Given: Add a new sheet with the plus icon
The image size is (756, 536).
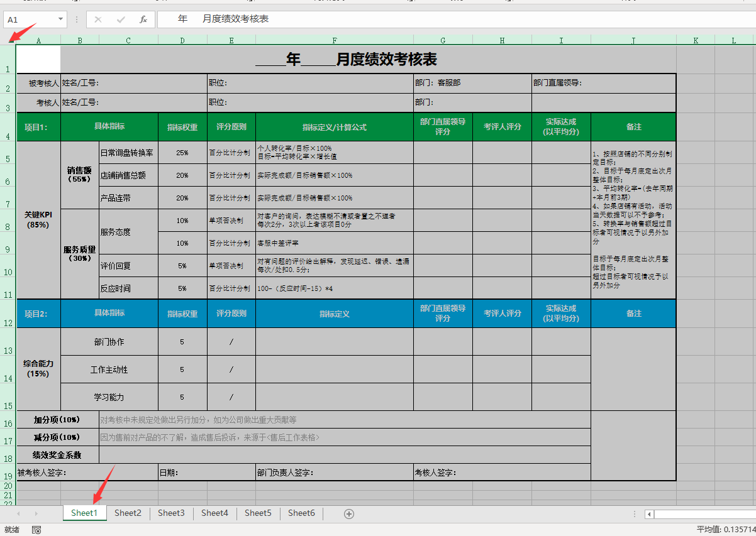Looking at the screenshot, I should [x=349, y=513].
